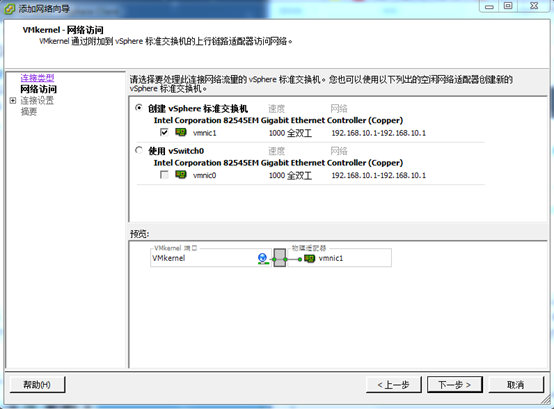Click Intel Corporation controller text under create switch
Screen dimensions: 554x409
pyautogui.click(x=278, y=120)
